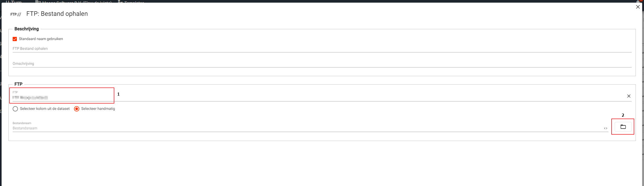Open the folder browser for Bestandsnaam

click(623, 127)
